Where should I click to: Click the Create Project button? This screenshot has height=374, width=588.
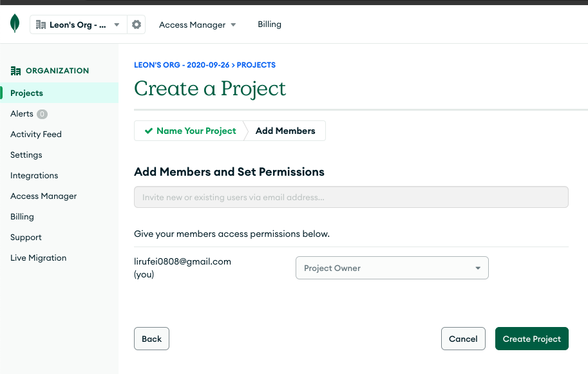click(531, 339)
